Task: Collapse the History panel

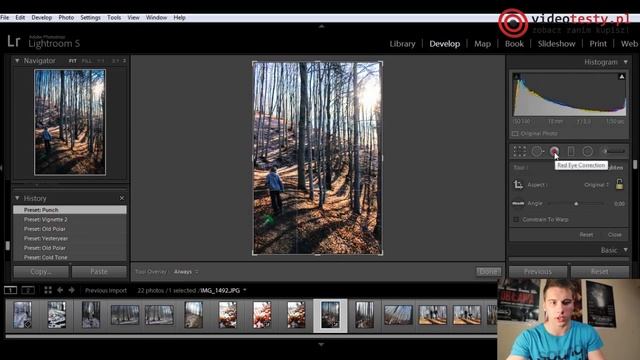Action: (x=17, y=198)
